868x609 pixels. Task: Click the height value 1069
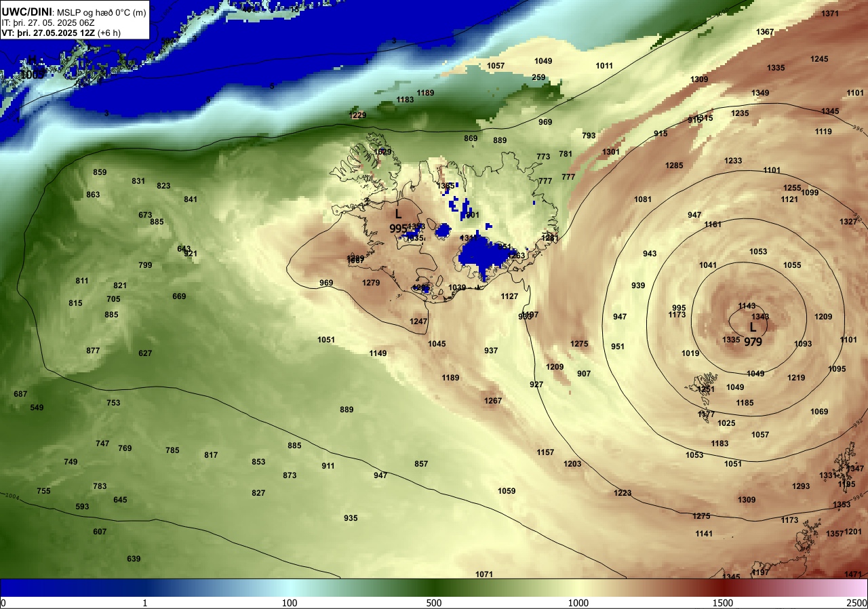[x=819, y=412]
